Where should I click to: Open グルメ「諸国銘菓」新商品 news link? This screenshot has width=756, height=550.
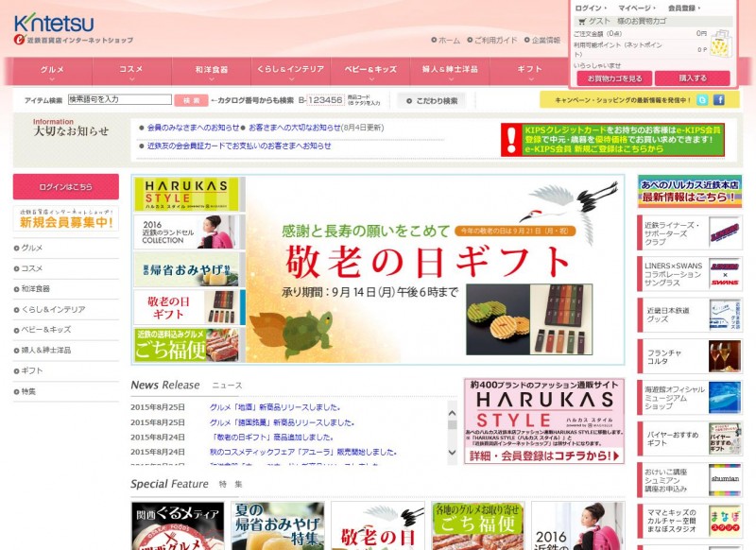[x=282, y=422]
